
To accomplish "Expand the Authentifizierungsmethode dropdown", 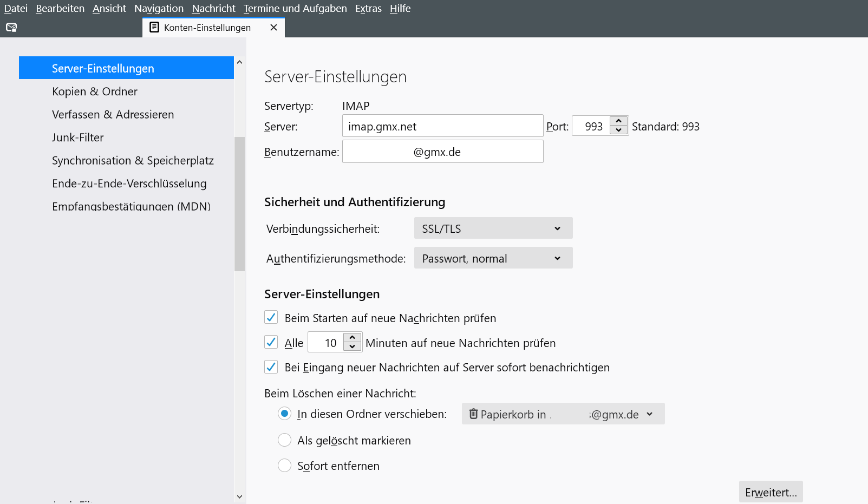I will (x=493, y=258).
